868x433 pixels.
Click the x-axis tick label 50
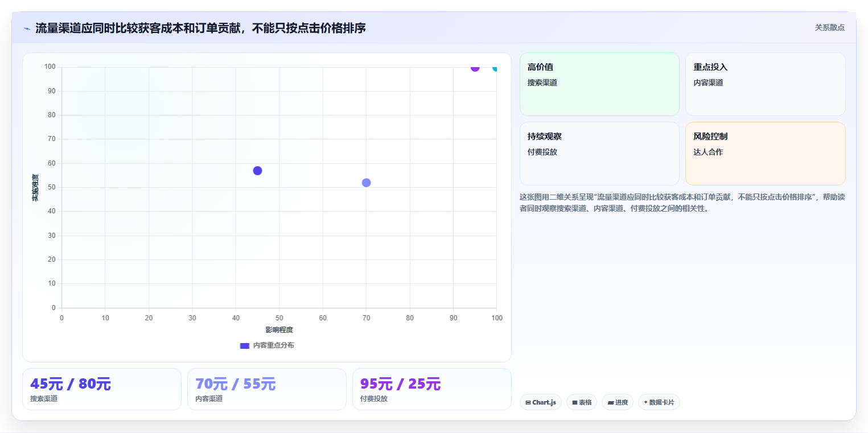point(279,318)
